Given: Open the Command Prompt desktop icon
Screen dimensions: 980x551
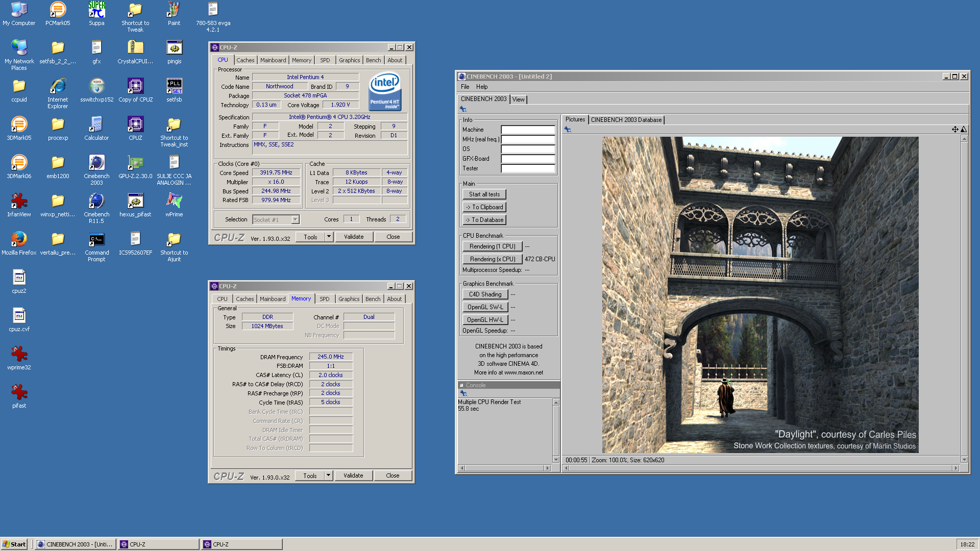Looking at the screenshot, I should [x=96, y=247].
